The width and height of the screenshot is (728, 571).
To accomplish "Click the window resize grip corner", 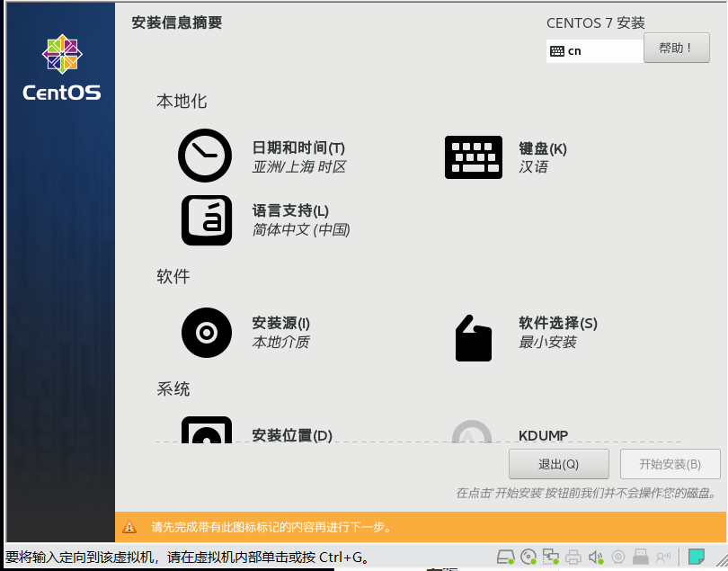I will tap(722, 559).
